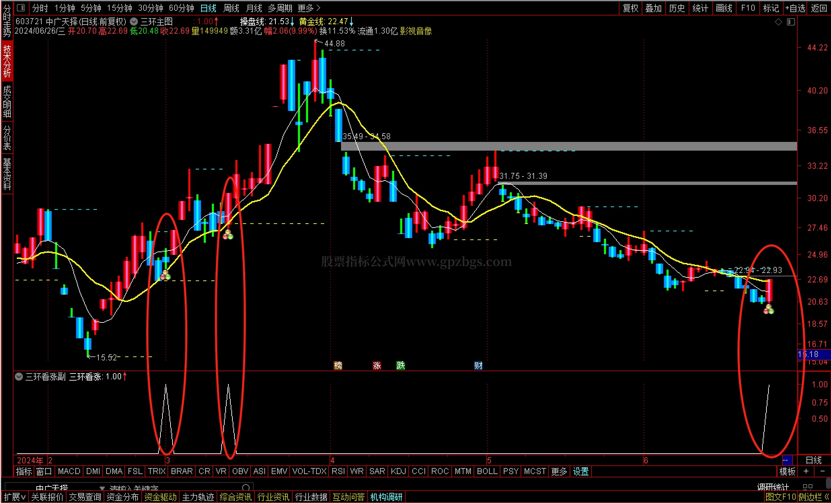Switch to 周线 period
The image size is (831, 504).
tap(231, 8)
